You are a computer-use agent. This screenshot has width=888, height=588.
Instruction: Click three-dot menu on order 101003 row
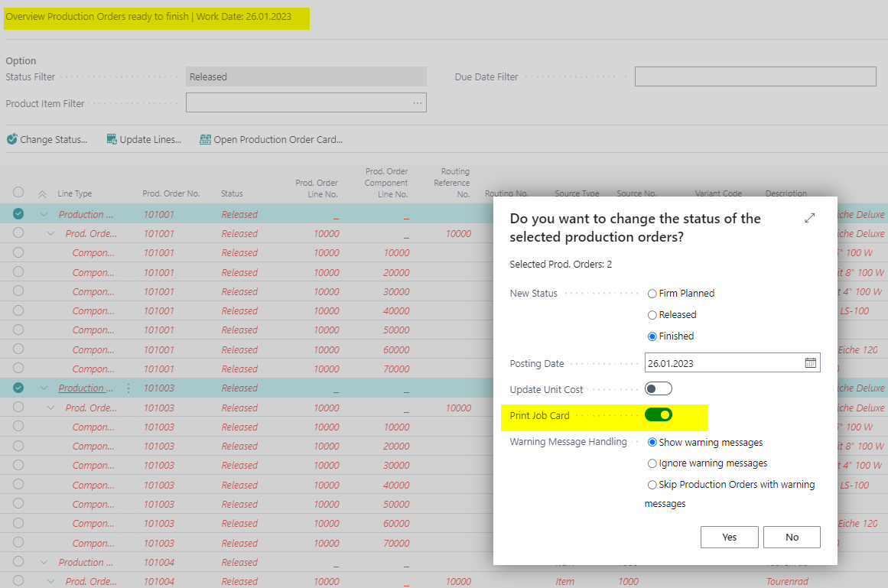click(x=128, y=388)
